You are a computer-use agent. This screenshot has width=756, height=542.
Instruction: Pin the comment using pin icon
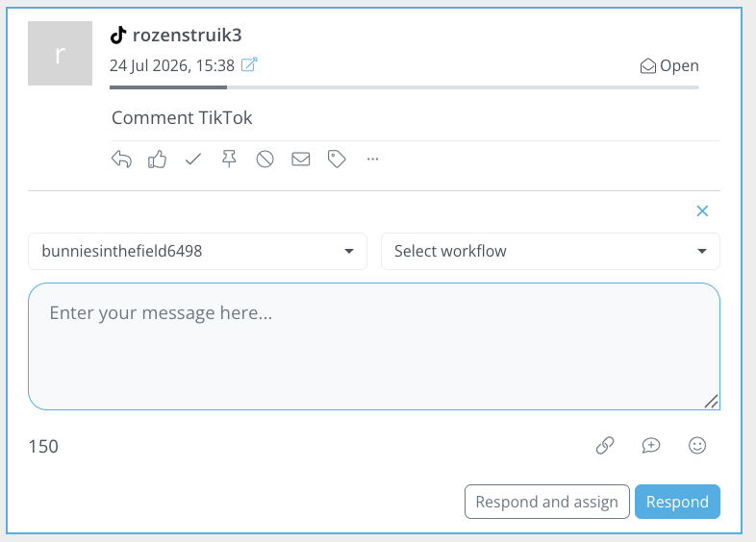coord(229,159)
